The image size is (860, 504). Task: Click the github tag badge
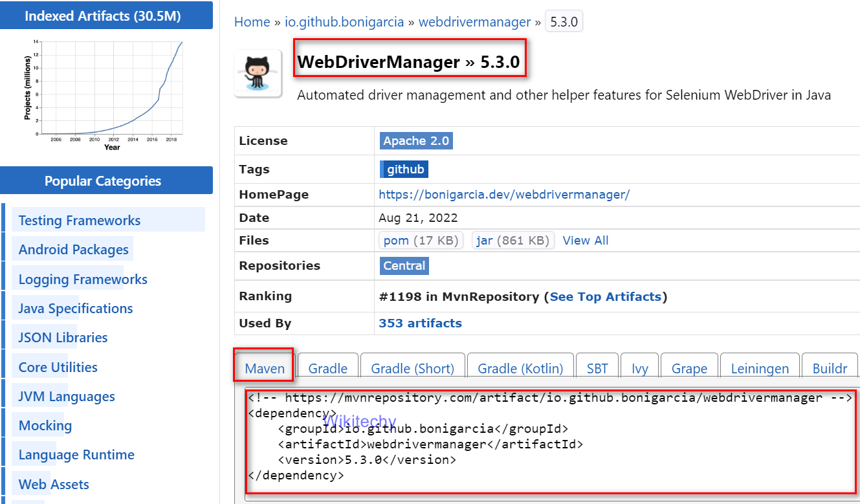click(404, 170)
